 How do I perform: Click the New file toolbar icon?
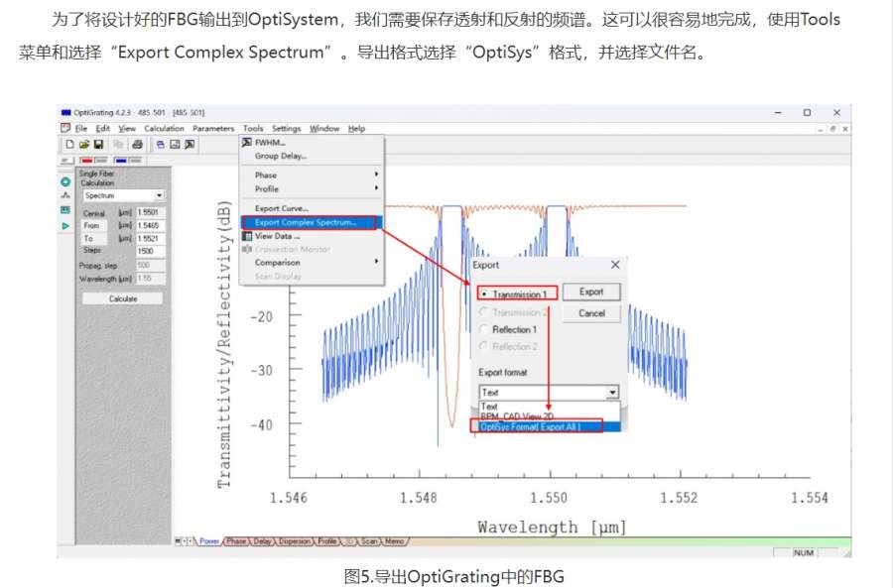pos(69,144)
